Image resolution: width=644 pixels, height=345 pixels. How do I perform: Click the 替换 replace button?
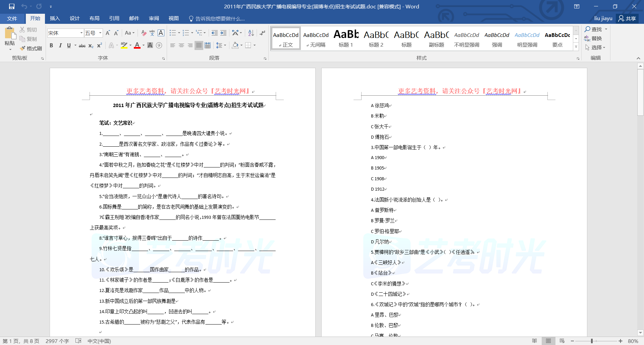[x=593, y=39]
